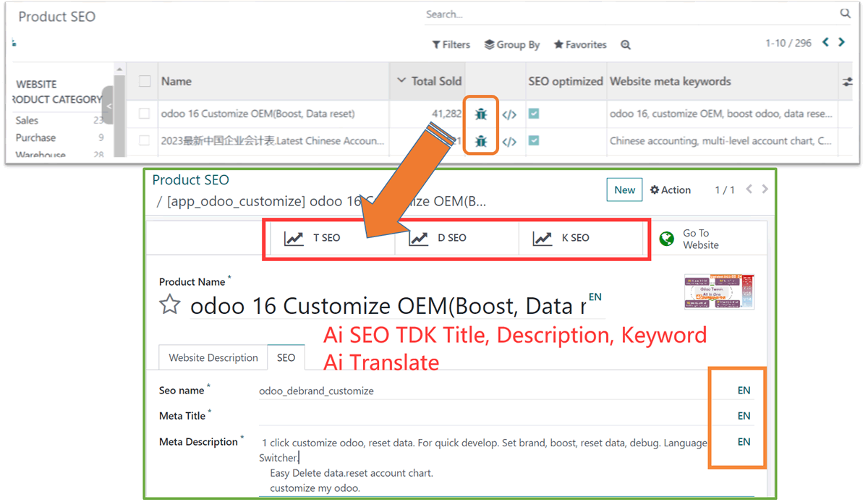The image size is (868, 502).
Task: Click the D SEO button
Action: [x=457, y=238]
